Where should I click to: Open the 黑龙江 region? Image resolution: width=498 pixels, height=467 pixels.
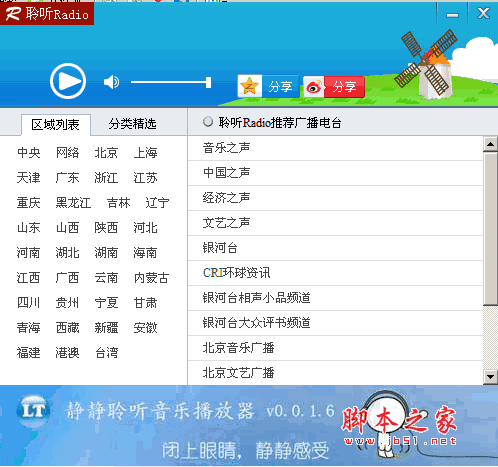click(x=73, y=203)
